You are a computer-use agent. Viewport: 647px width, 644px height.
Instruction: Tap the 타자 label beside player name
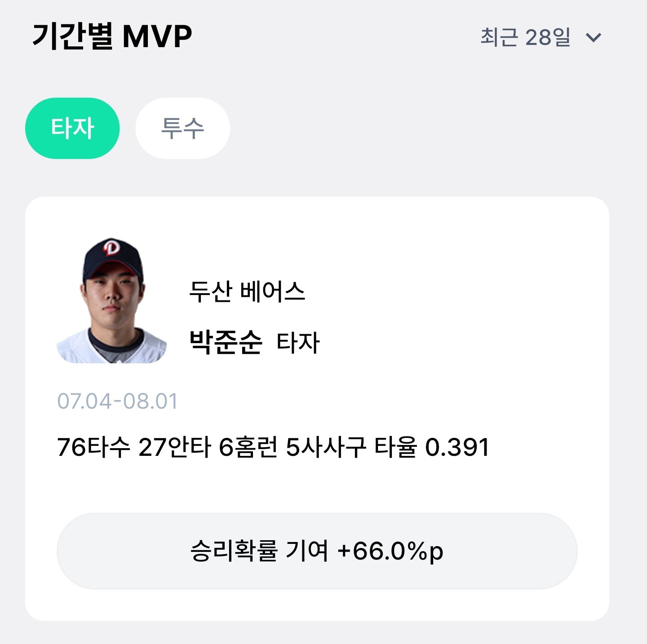click(x=297, y=343)
